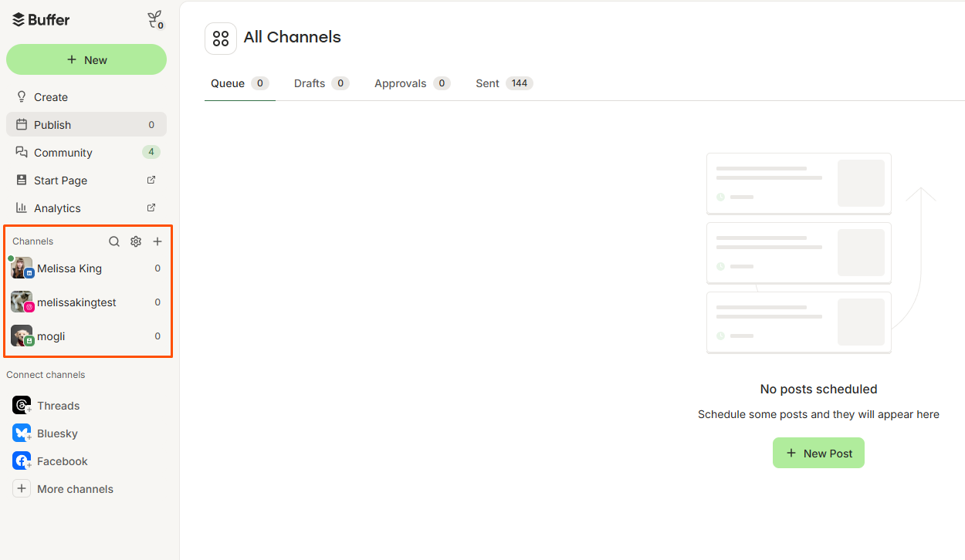Click the green New button
Image resolution: width=965 pixels, height=560 pixels.
pos(86,59)
